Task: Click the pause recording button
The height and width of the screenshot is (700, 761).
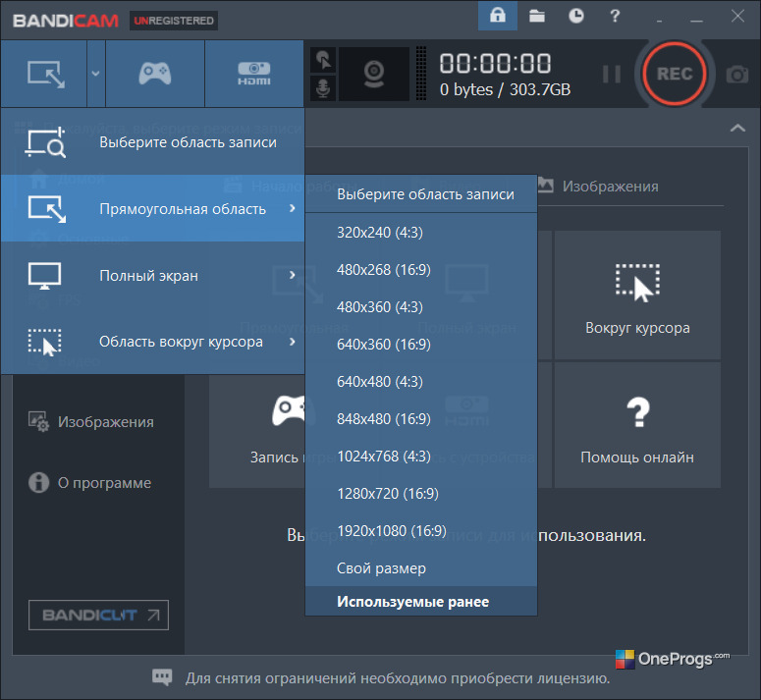Action: pyautogui.click(x=611, y=75)
